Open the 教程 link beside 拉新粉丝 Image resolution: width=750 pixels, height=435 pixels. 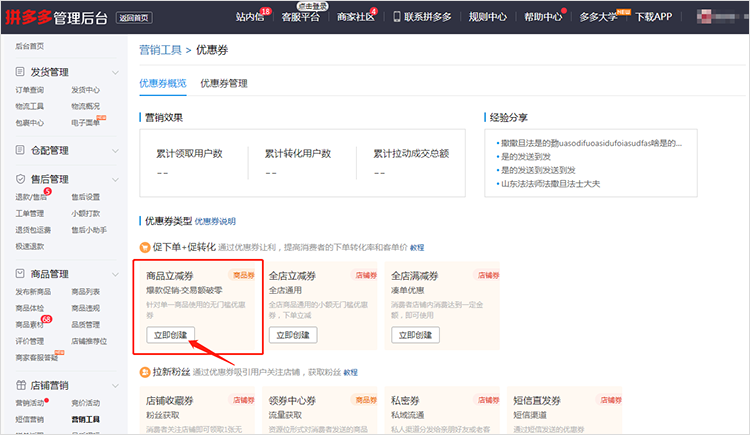tap(350, 372)
